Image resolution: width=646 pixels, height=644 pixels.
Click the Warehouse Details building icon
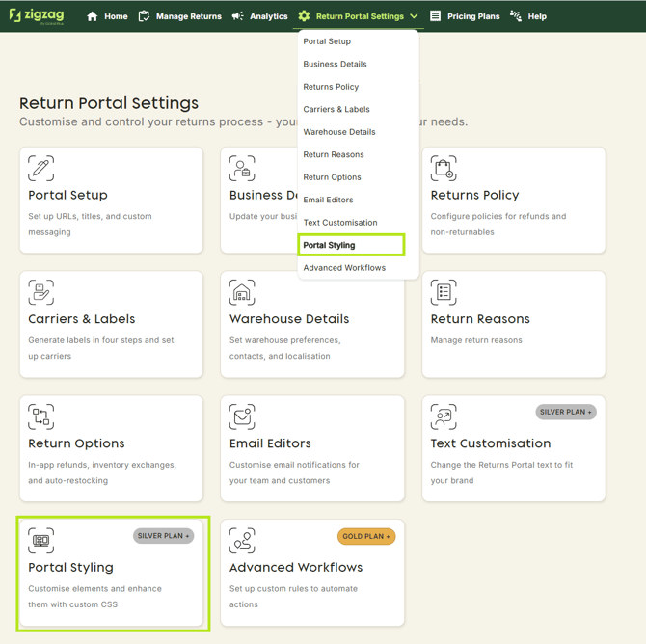[242, 292]
